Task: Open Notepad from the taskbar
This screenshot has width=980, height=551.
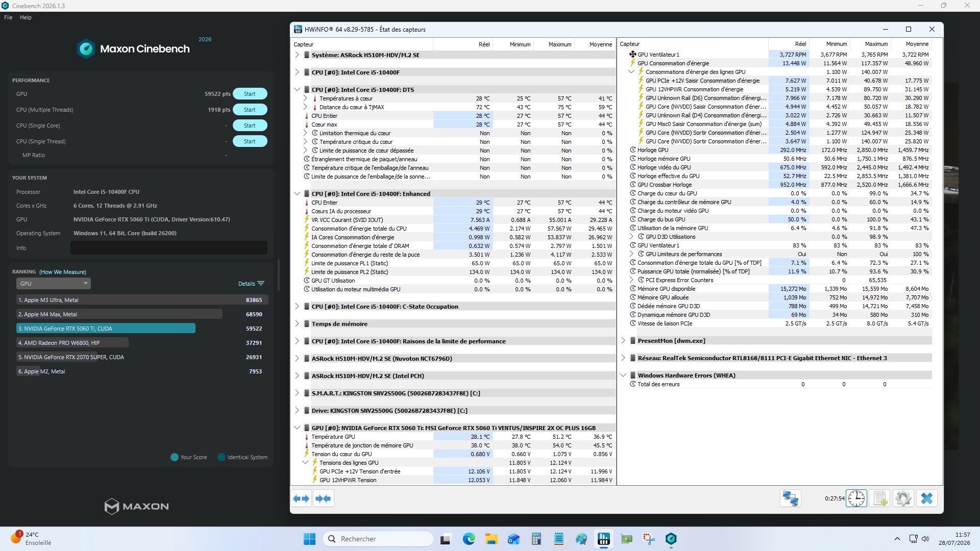Action: pyautogui.click(x=558, y=539)
